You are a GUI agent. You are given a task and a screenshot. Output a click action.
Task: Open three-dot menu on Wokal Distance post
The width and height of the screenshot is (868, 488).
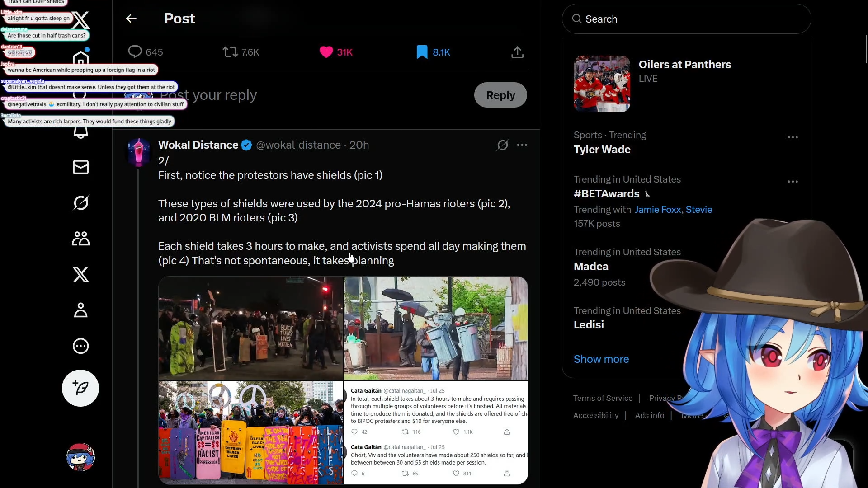(522, 145)
